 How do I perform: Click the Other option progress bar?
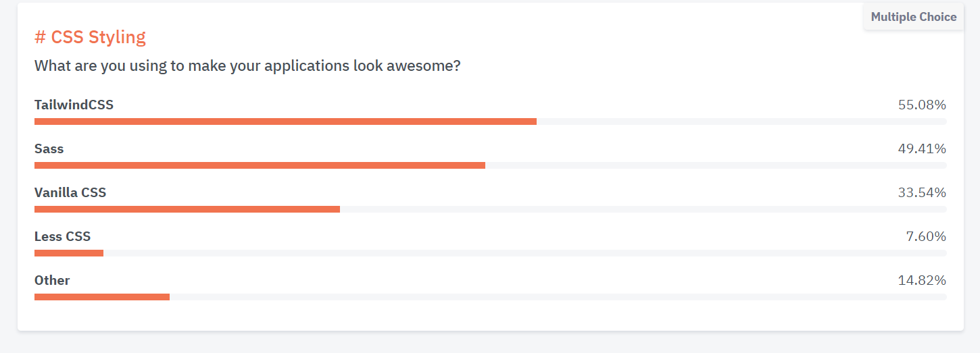[x=491, y=297]
